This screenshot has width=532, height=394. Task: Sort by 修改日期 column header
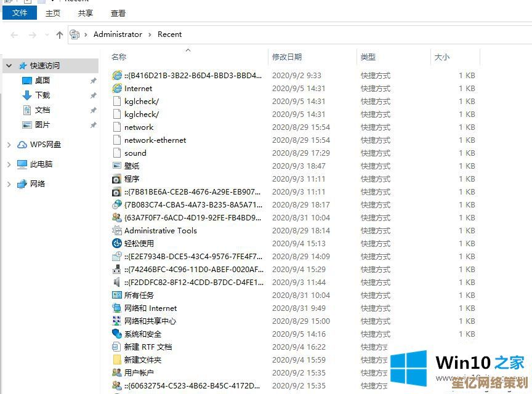pos(287,57)
